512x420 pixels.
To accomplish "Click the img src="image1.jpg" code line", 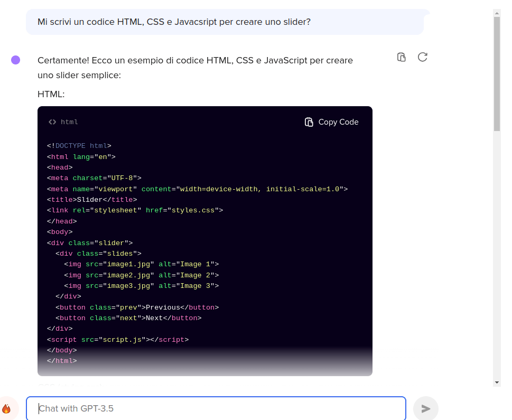I will 142,264.
